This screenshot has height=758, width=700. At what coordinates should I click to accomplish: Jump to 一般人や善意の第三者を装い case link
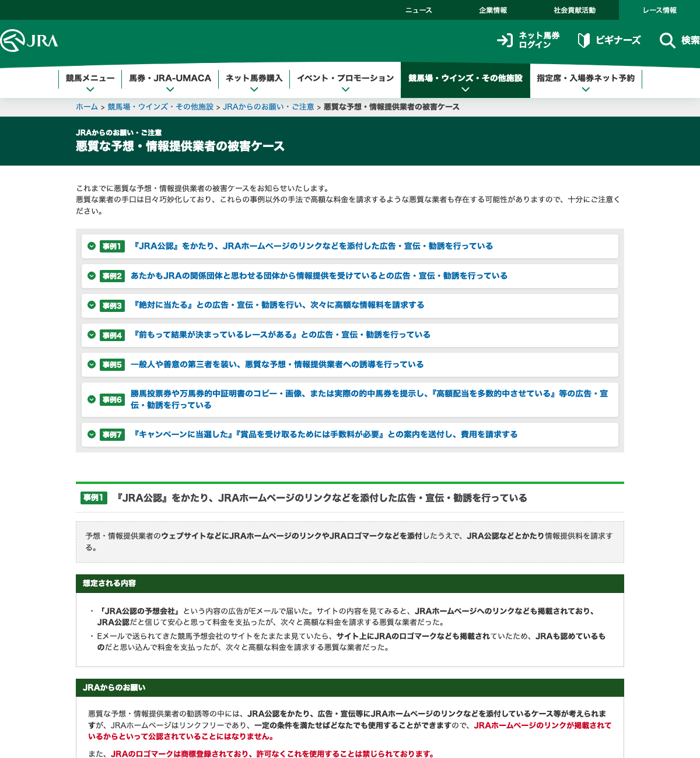pyautogui.click(x=277, y=364)
